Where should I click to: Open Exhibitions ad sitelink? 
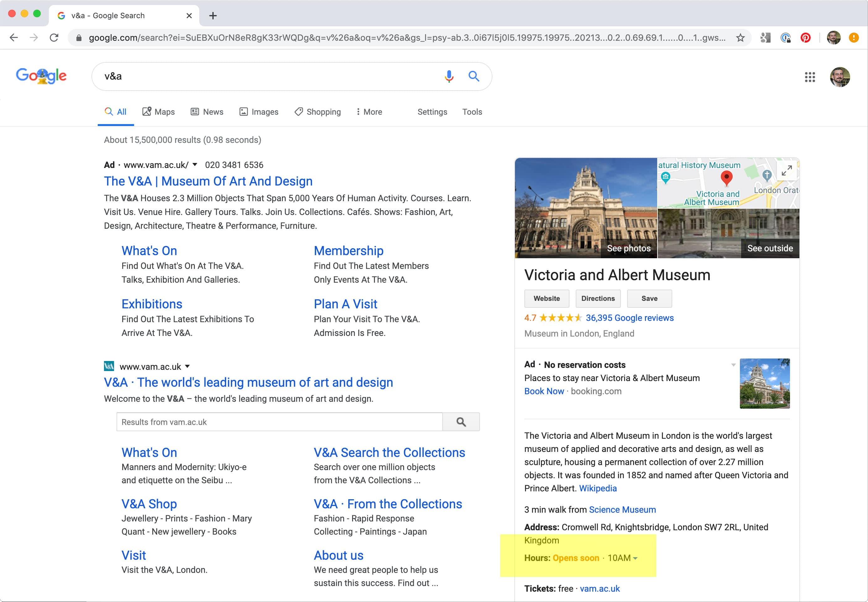click(x=152, y=304)
